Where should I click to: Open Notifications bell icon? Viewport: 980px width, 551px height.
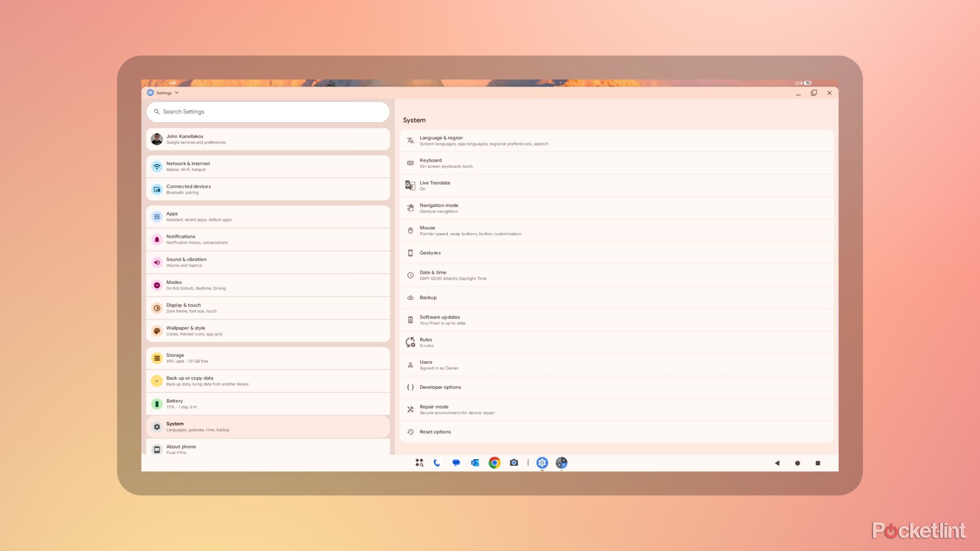coord(157,240)
